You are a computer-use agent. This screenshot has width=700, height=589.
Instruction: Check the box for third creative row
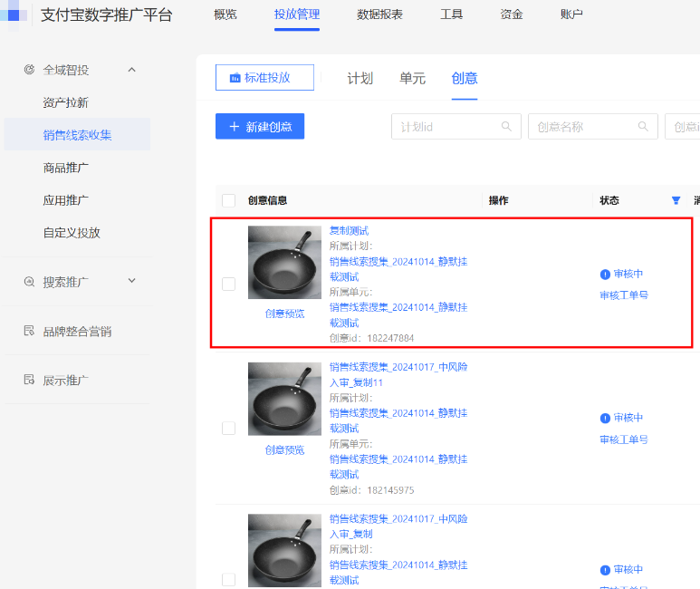pyautogui.click(x=228, y=580)
